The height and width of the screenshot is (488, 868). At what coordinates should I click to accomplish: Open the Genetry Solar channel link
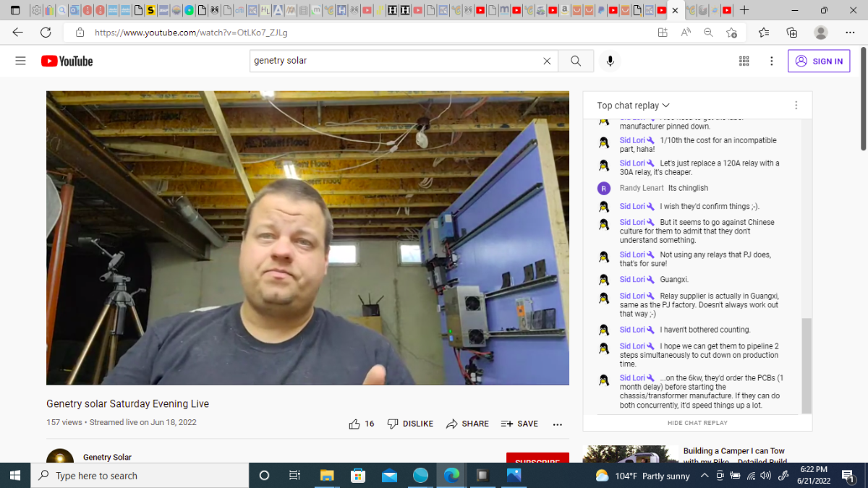[107, 457]
